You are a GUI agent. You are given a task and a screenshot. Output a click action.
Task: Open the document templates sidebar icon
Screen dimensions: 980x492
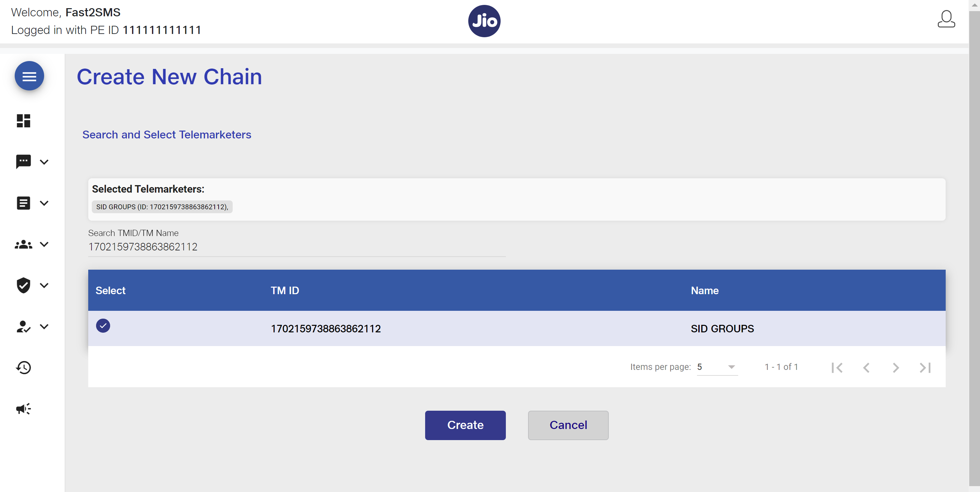point(23,203)
